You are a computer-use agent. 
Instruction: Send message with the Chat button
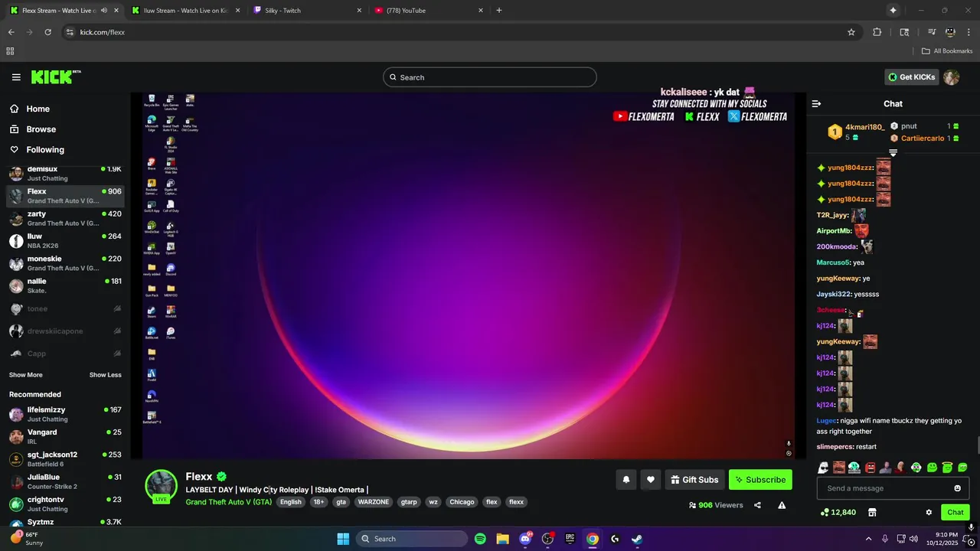pyautogui.click(x=955, y=512)
